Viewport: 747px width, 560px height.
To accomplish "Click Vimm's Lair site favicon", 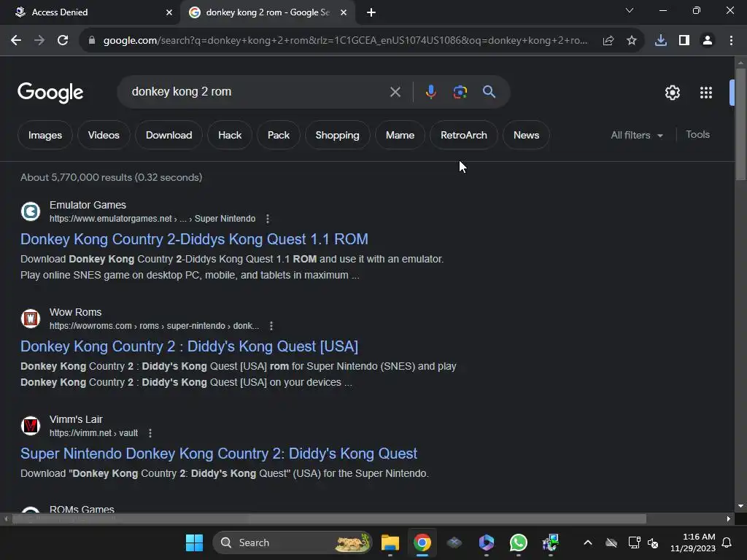I will coord(31,425).
